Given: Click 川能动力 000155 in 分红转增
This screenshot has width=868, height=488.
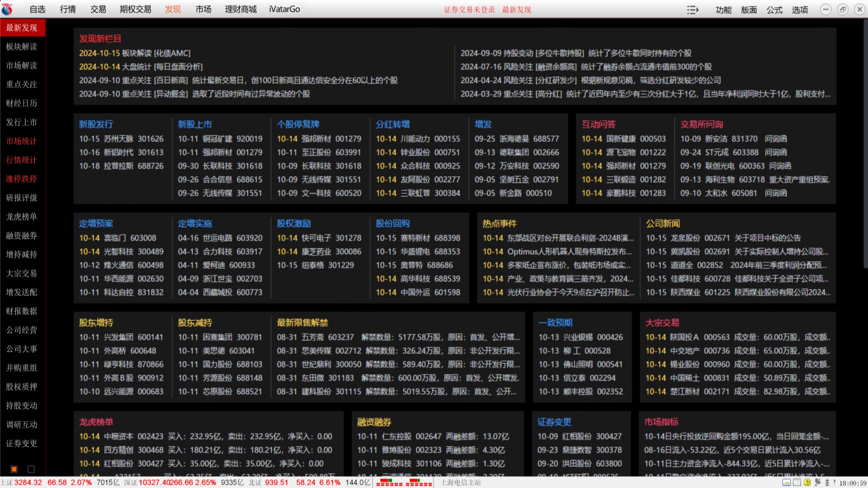Looking at the screenshot, I should pyautogui.click(x=418, y=139).
